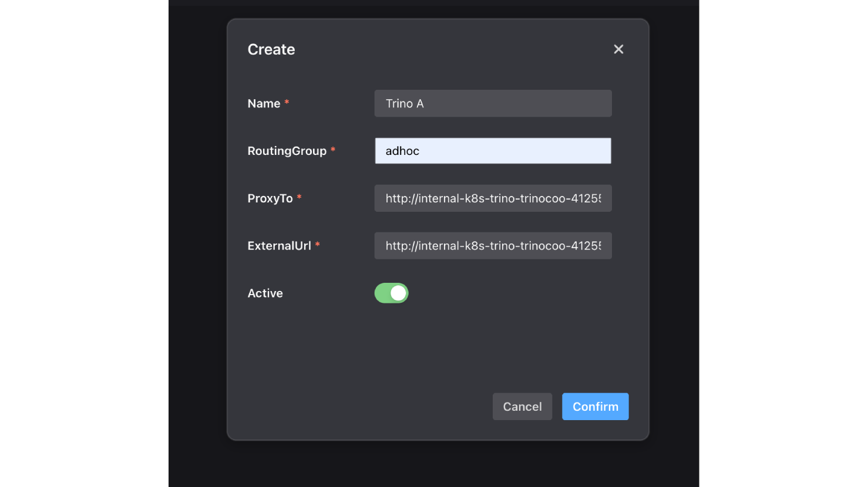
Task: Toggle the Active switch off
Action: tap(391, 293)
